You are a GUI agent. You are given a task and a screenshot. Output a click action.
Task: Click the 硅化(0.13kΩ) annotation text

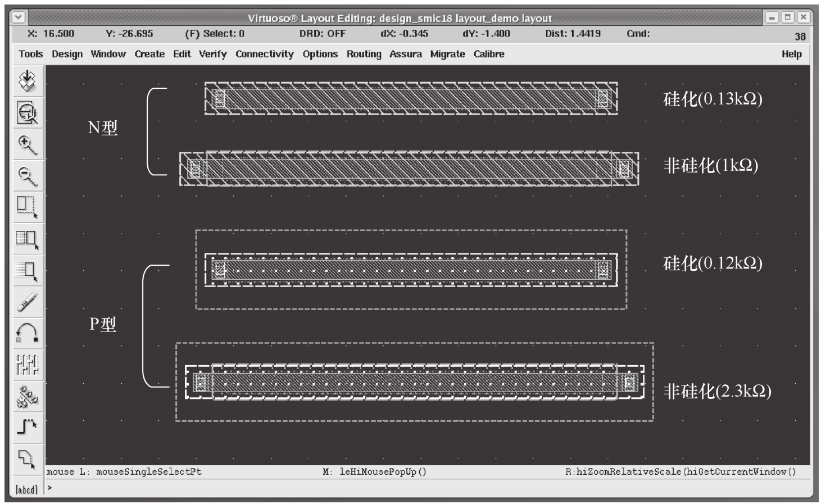point(713,99)
